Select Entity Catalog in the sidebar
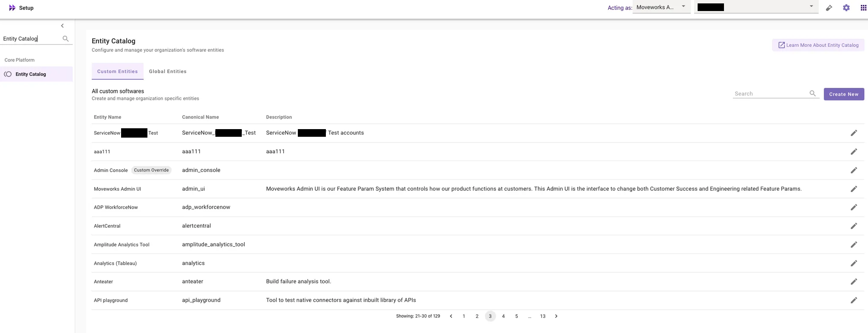 coord(36,74)
